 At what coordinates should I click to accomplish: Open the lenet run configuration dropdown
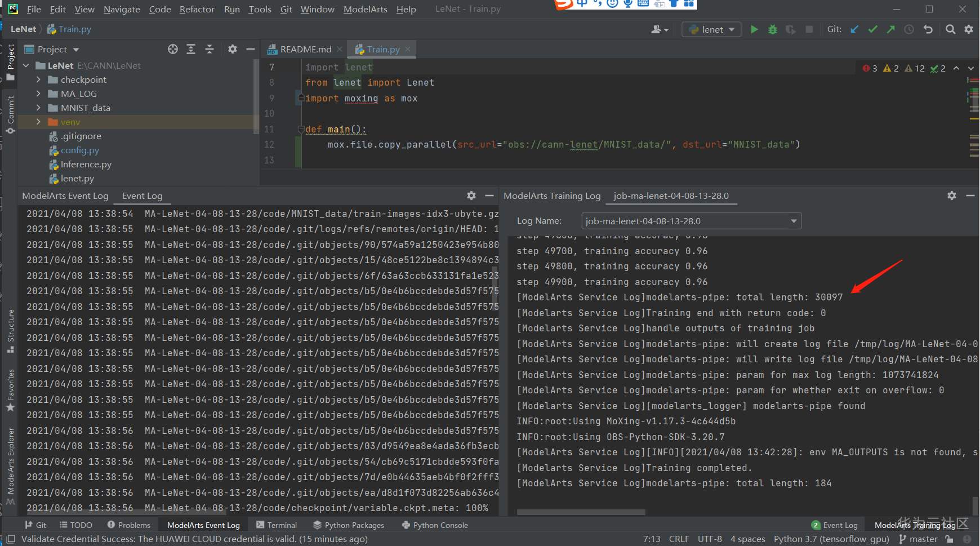tap(712, 29)
